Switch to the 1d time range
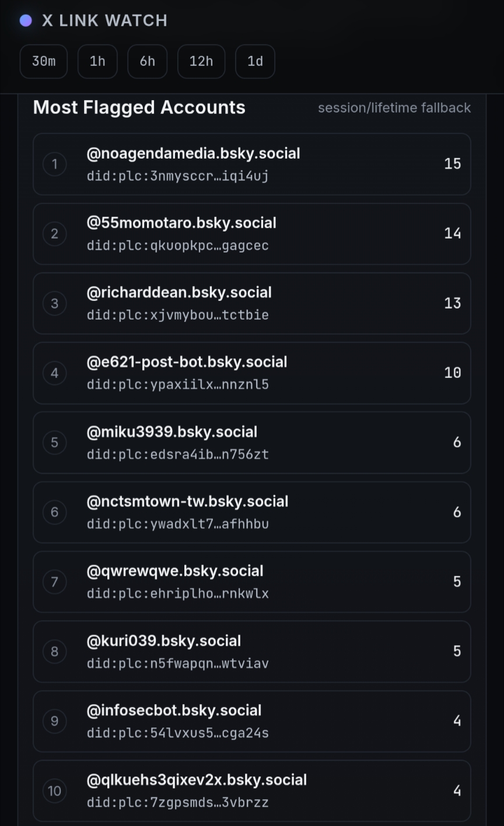The height and width of the screenshot is (826, 504). [255, 61]
